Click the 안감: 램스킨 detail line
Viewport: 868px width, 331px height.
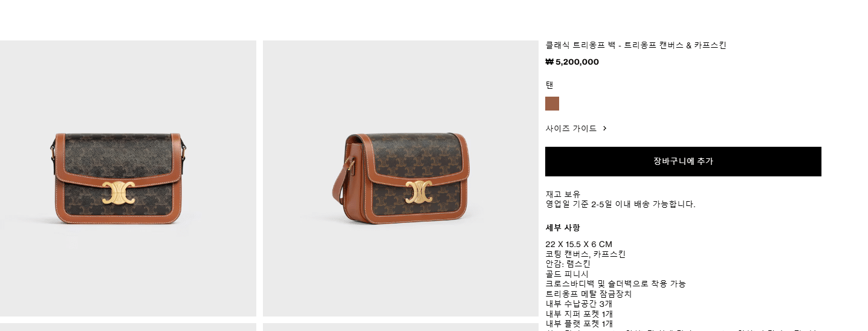tap(568, 264)
